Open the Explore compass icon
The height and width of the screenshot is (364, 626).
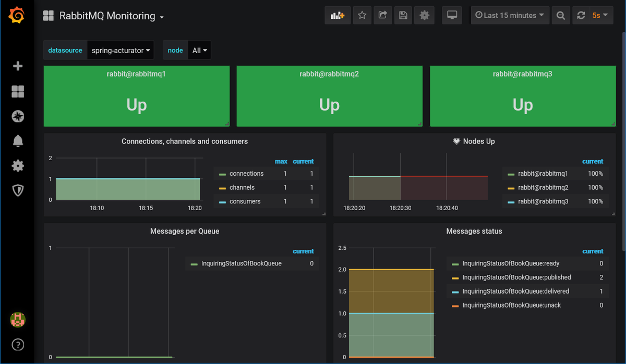(18, 116)
